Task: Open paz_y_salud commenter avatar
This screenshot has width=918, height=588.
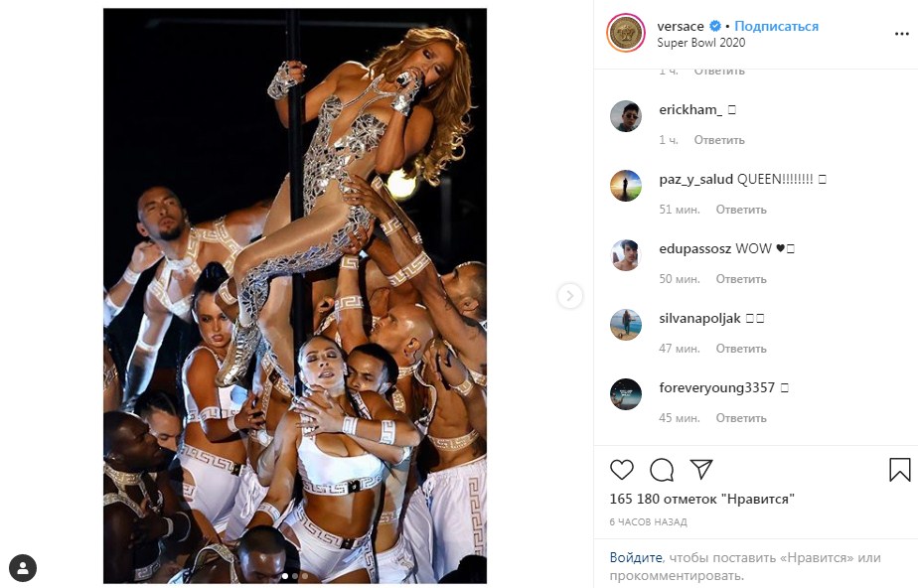Action: pos(626,186)
